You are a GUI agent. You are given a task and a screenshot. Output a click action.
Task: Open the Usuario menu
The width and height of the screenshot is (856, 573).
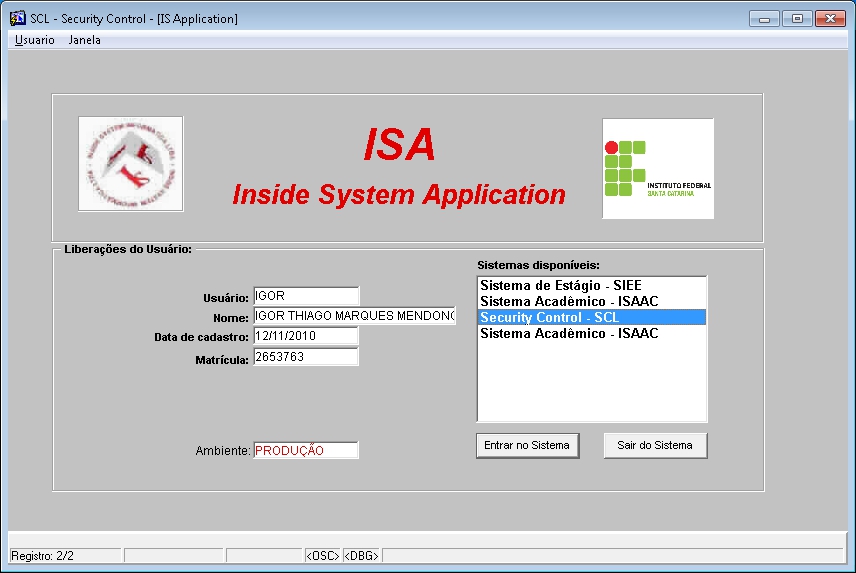pyautogui.click(x=35, y=40)
